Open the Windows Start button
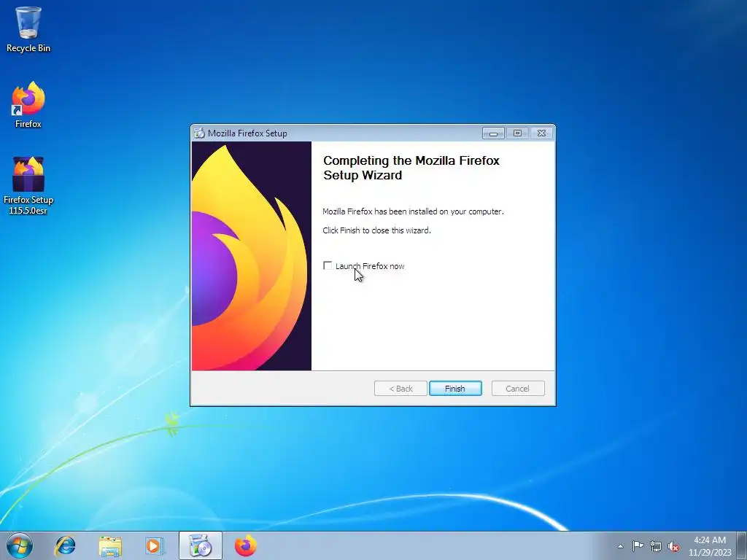747x560 pixels. [x=19, y=545]
